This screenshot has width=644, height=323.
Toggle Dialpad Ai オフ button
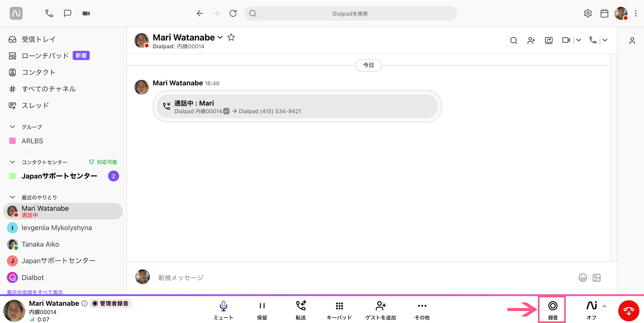[591, 310]
